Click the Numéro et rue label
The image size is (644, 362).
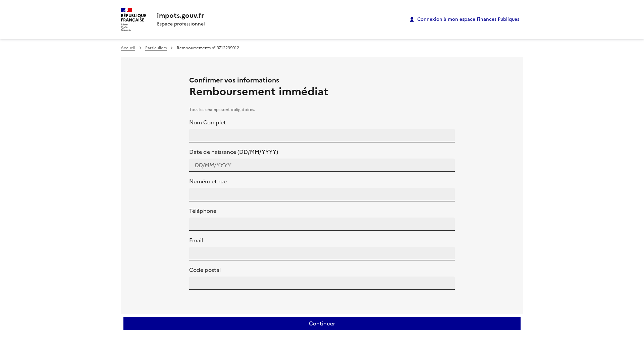pyautogui.click(x=208, y=181)
